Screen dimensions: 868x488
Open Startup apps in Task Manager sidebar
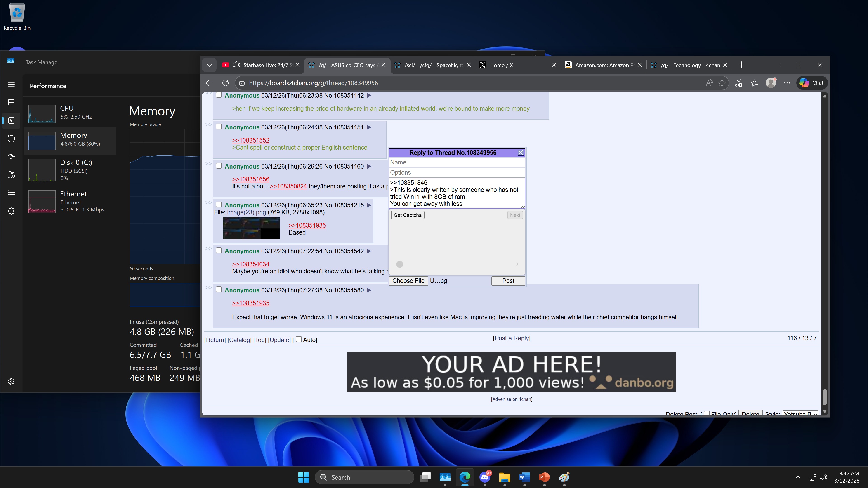[11, 157]
